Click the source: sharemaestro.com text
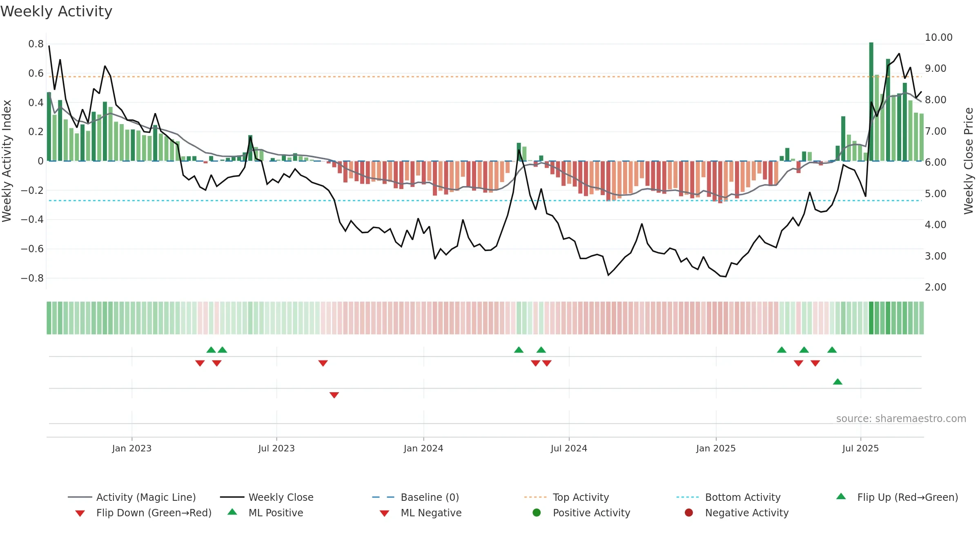Image resolution: width=980 pixels, height=551 pixels. [x=901, y=419]
